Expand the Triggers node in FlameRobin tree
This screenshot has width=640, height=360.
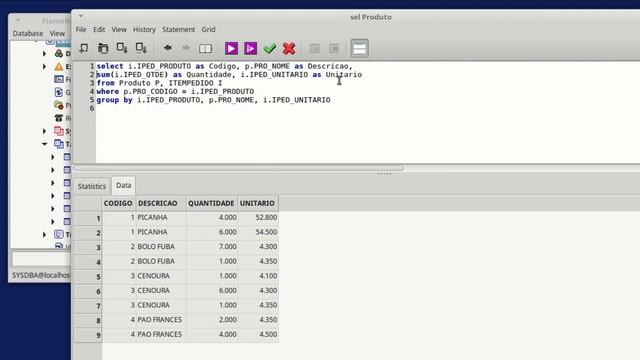tap(44, 234)
